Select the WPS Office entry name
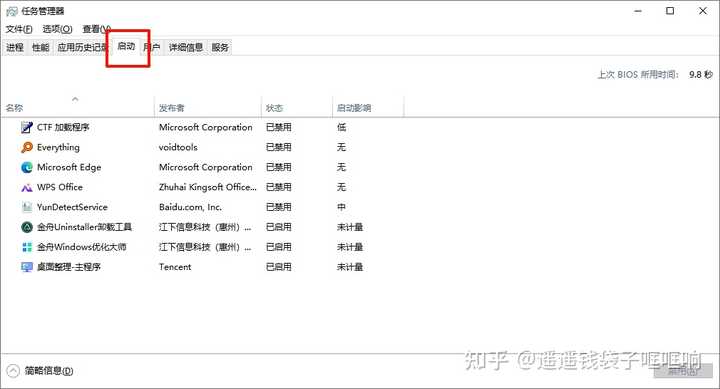The width and height of the screenshot is (720, 389). tap(60, 187)
